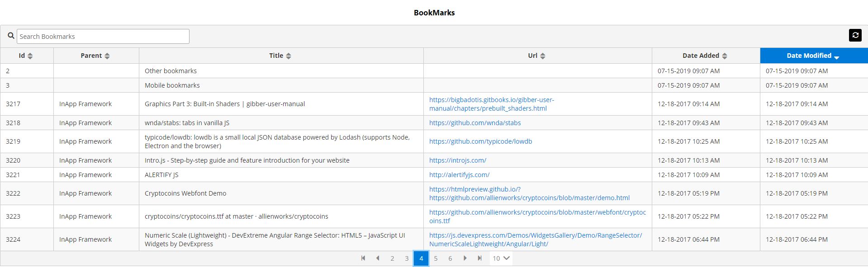Focus the Search Bookmarks field
Image resolution: width=868 pixels, height=267 pixels.
tap(103, 37)
